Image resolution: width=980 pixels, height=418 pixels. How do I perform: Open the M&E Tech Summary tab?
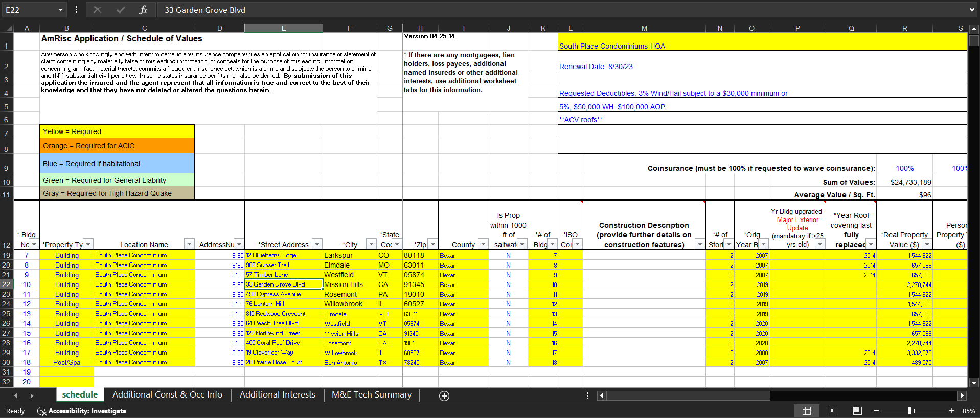point(371,395)
